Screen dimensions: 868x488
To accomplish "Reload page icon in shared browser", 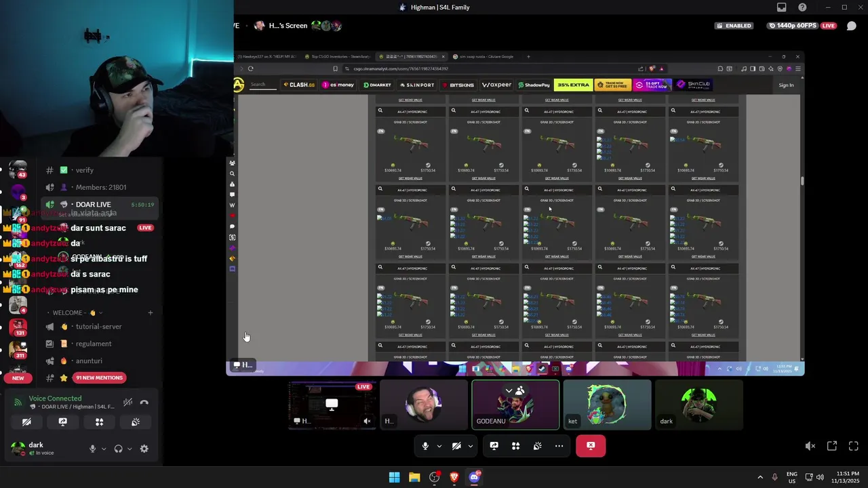I will [250, 68].
